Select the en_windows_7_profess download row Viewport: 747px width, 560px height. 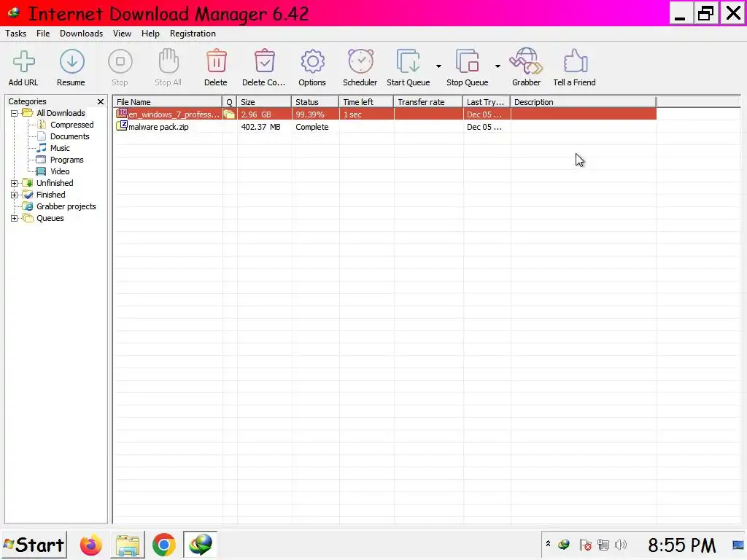tap(384, 114)
